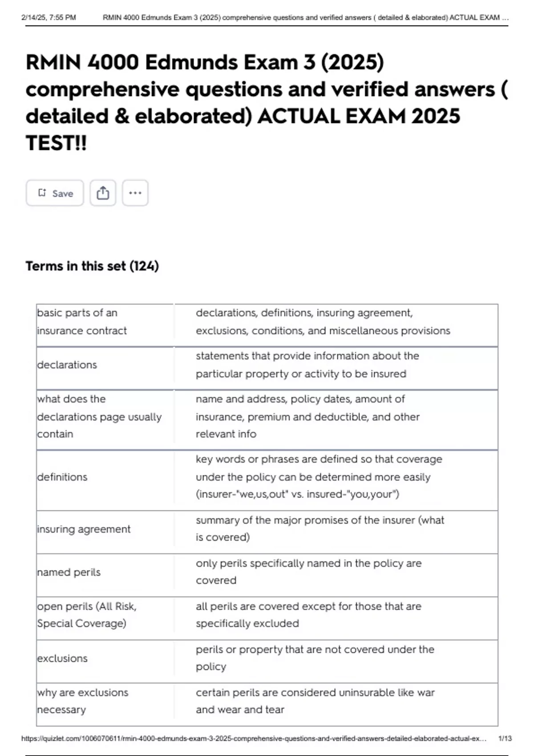Click the share icon button

click(103, 193)
